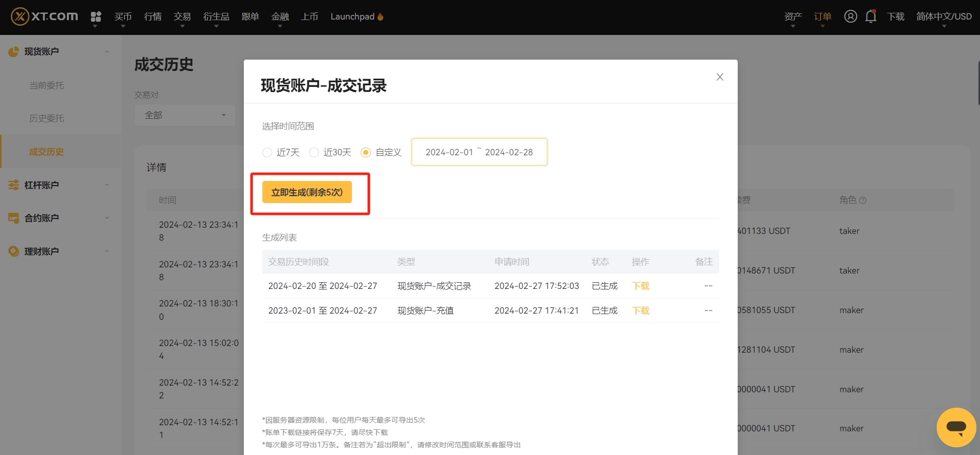Click the 合约账户 sidebar icon

13,218
